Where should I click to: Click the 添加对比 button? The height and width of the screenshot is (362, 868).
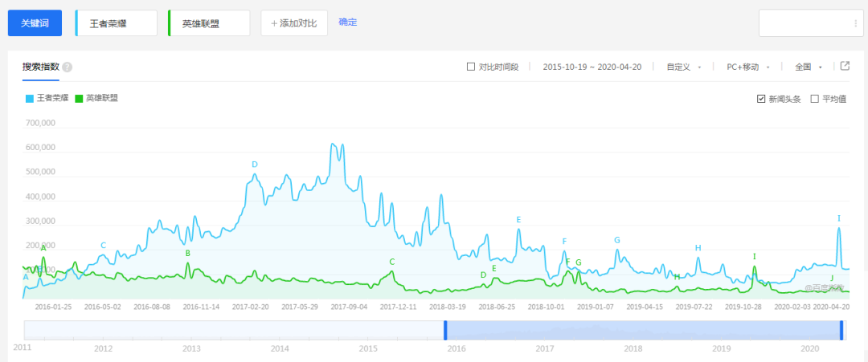(294, 23)
